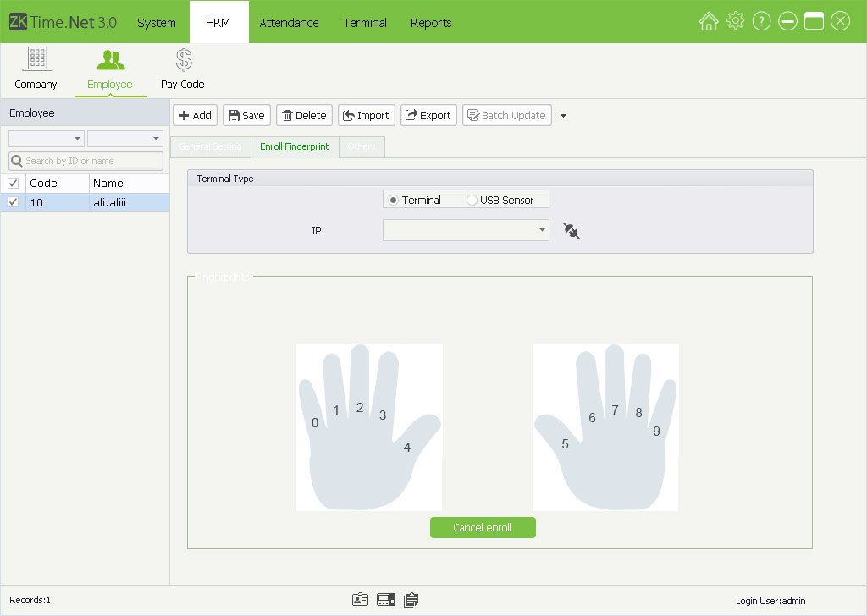Expand the IP address dropdown

(541, 230)
